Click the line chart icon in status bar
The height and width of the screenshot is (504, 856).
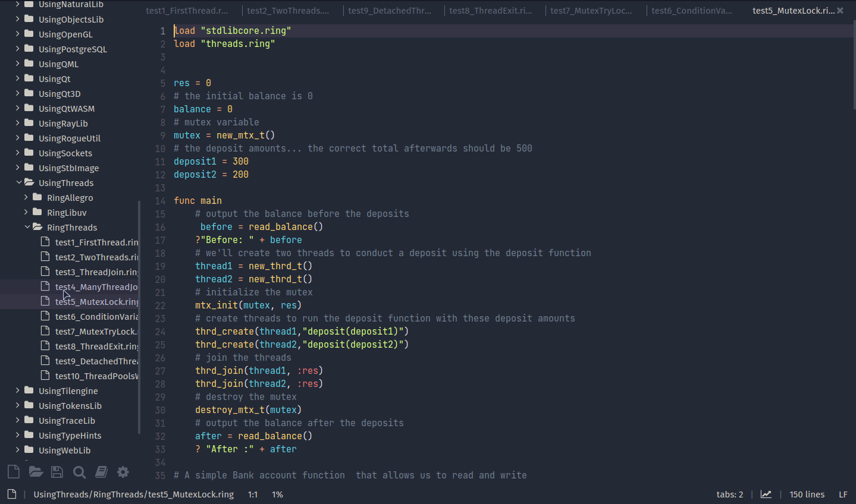(766, 494)
